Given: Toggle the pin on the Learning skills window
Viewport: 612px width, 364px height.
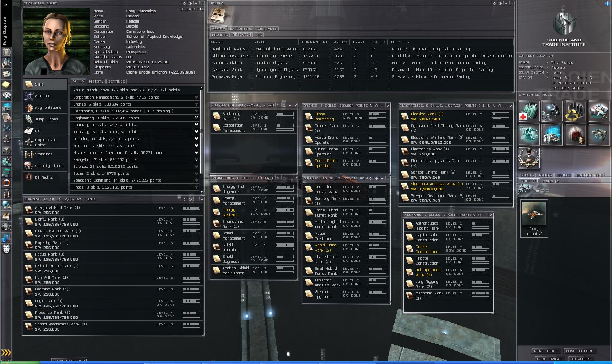Looking at the screenshot, I should coord(190,199).
